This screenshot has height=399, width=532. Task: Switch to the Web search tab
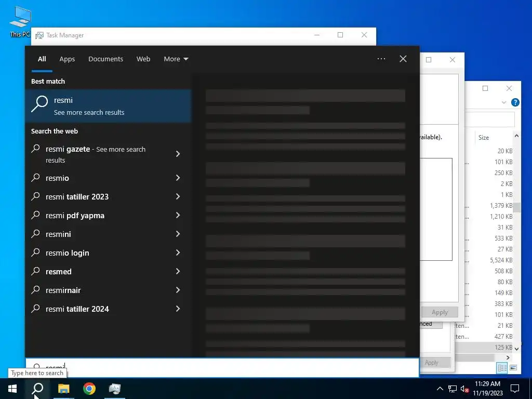click(143, 59)
